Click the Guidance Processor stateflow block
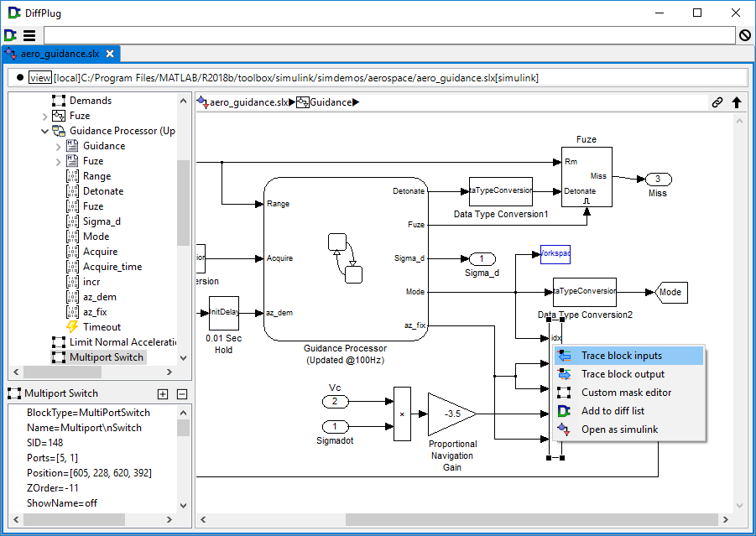Viewport: 756px width, 536px height. [346, 259]
